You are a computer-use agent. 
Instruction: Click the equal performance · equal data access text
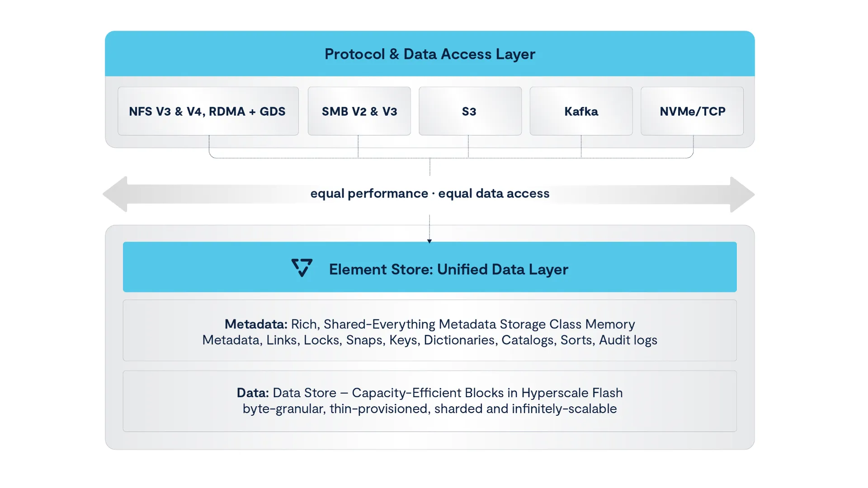coord(430,193)
